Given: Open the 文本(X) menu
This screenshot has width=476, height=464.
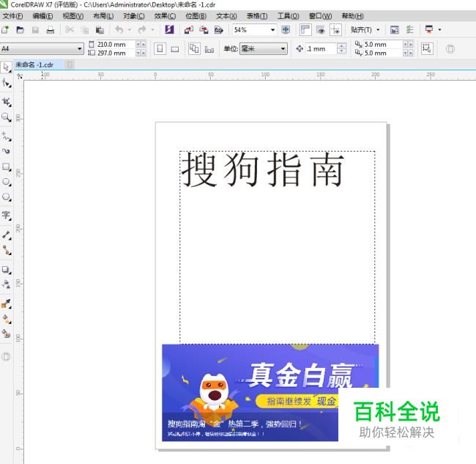Looking at the screenshot, I should click(226, 16).
